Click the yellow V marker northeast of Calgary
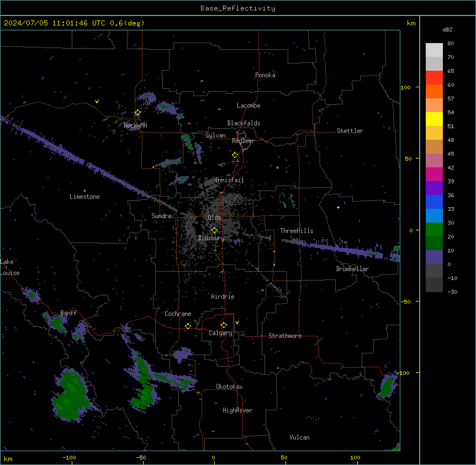The width and height of the screenshot is (476, 465). click(x=237, y=323)
